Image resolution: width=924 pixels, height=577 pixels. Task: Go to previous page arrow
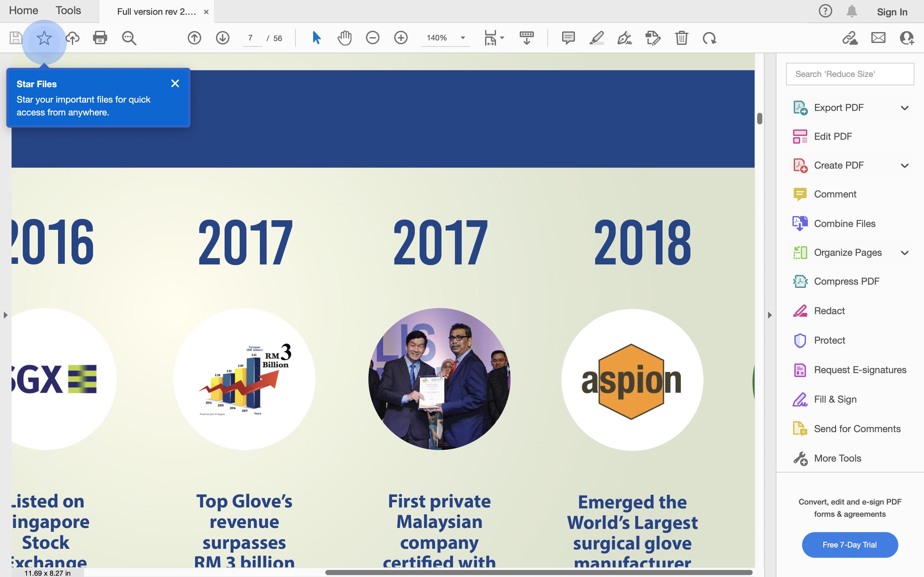point(194,38)
